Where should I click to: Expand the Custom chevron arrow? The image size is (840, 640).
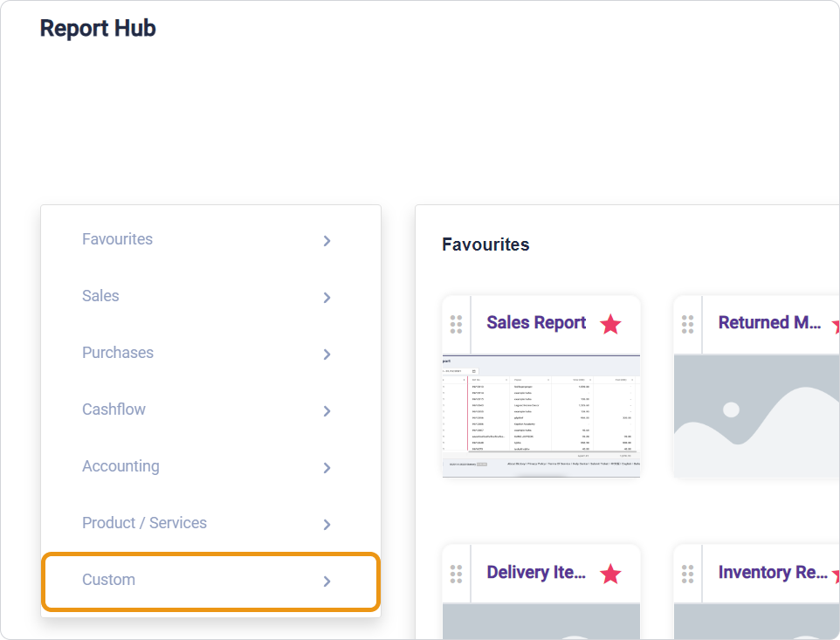coord(327,582)
